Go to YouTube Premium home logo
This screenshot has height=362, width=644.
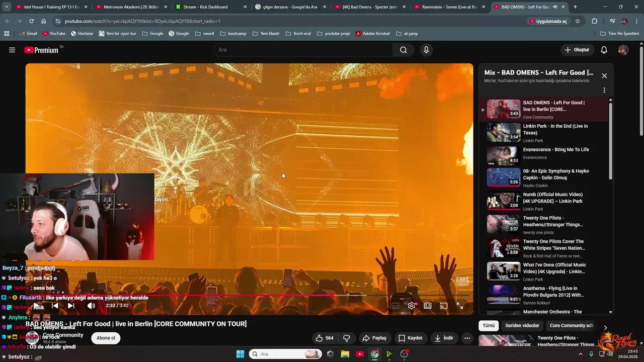41,50
